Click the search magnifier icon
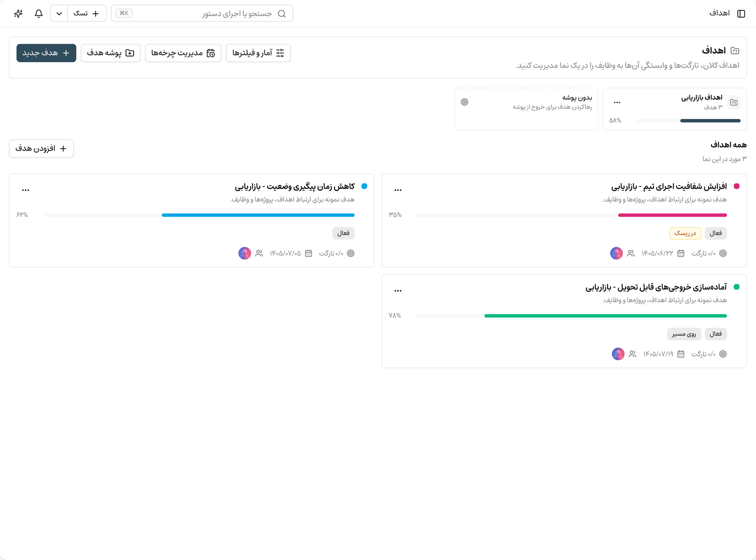Screen dimensions: 756x560 282,14
